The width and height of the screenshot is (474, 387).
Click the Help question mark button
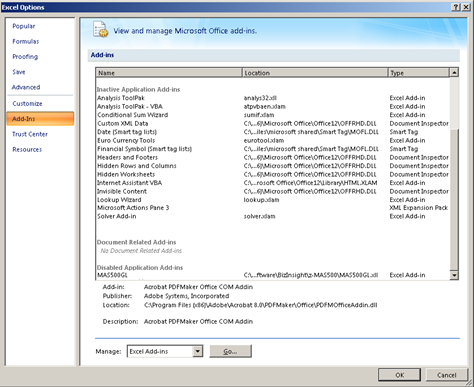tap(456, 7)
